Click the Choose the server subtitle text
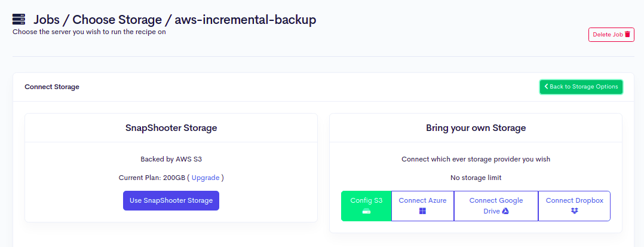The height and width of the screenshot is (247, 644). [x=89, y=32]
